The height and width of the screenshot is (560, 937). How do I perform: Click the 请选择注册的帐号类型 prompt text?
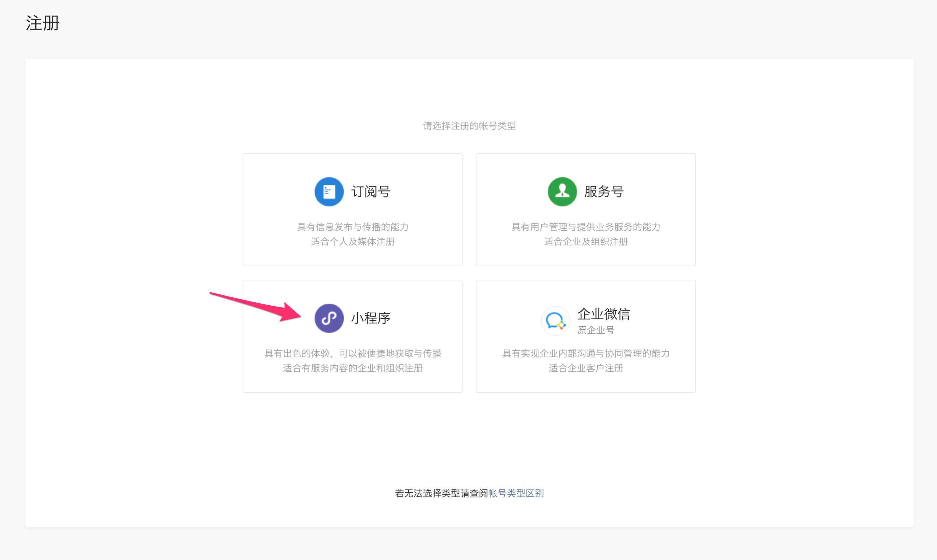coord(469,126)
